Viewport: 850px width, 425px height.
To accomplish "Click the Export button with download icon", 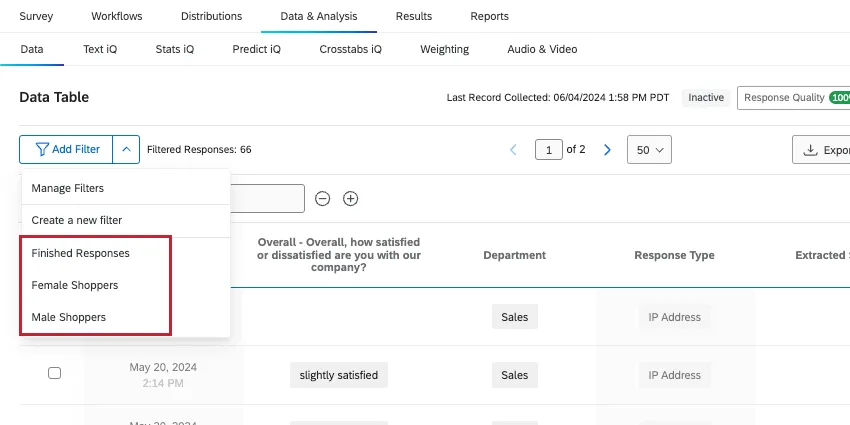I will pos(822,150).
